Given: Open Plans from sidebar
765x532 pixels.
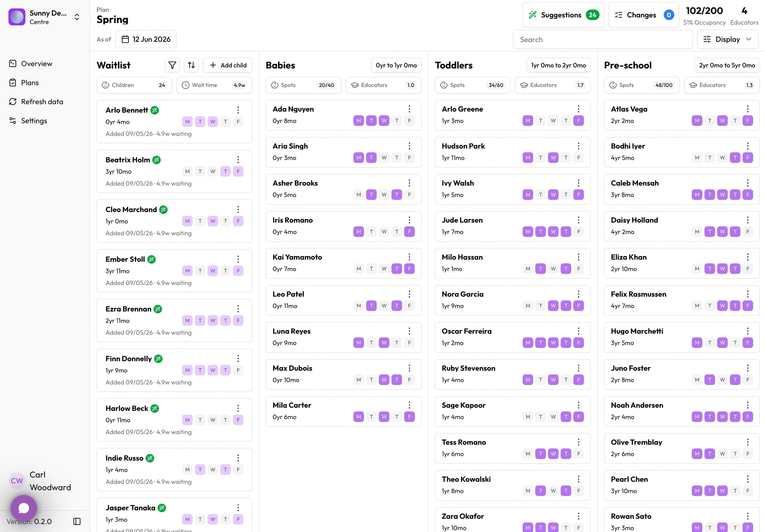Looking at the screenshot, I should 30,83.
